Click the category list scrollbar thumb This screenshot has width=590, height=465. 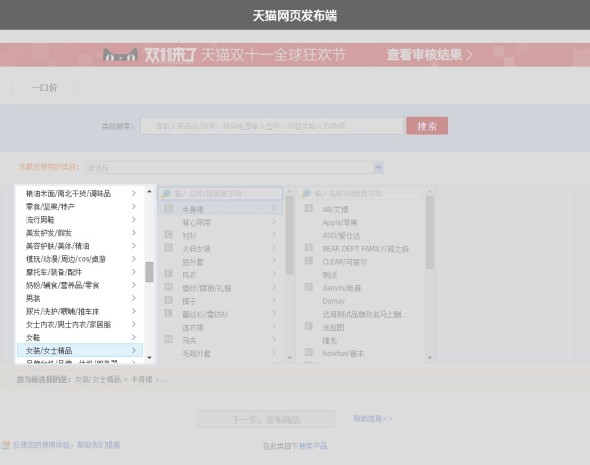[x=149, y=272]
